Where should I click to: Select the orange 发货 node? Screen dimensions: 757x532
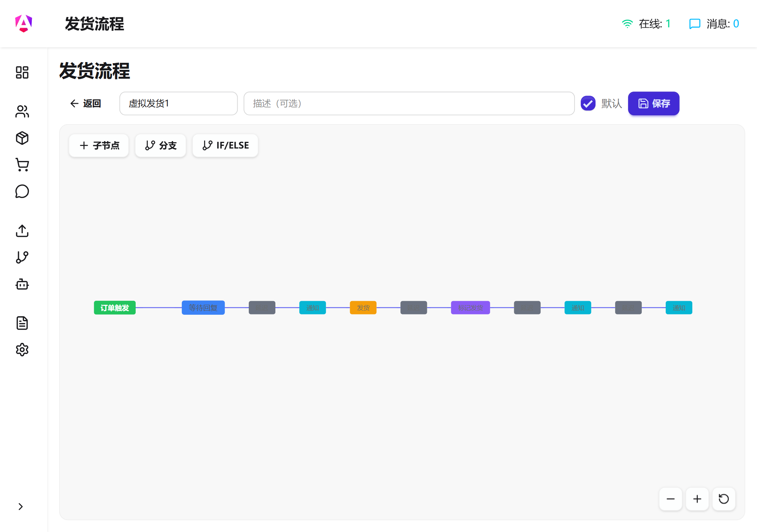pyautogui.click(x=363, y=307)
